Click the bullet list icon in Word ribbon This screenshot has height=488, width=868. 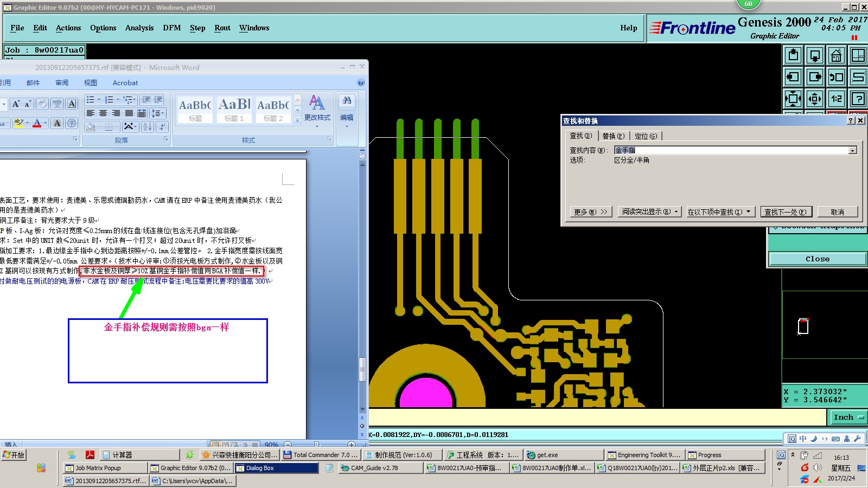[x=91, y=100]
